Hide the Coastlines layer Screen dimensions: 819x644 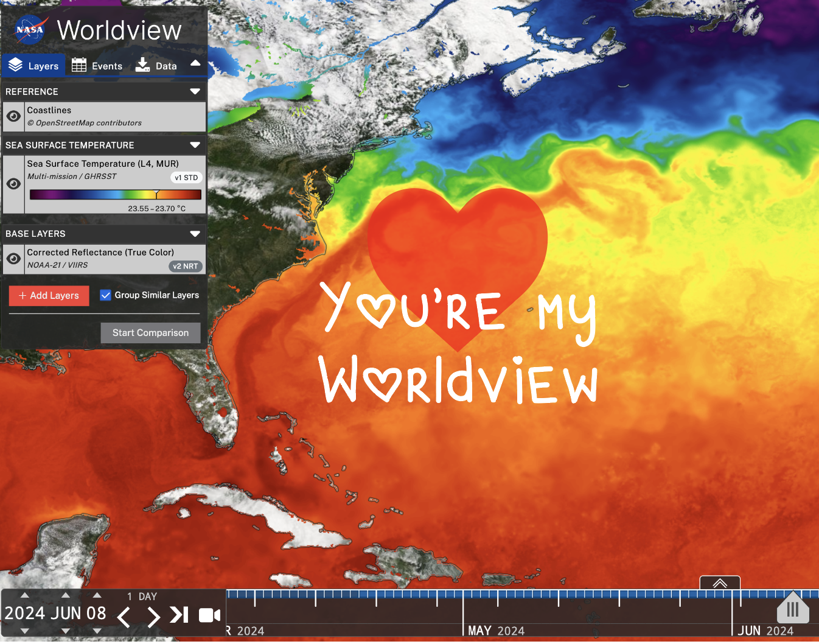[13, 116]
